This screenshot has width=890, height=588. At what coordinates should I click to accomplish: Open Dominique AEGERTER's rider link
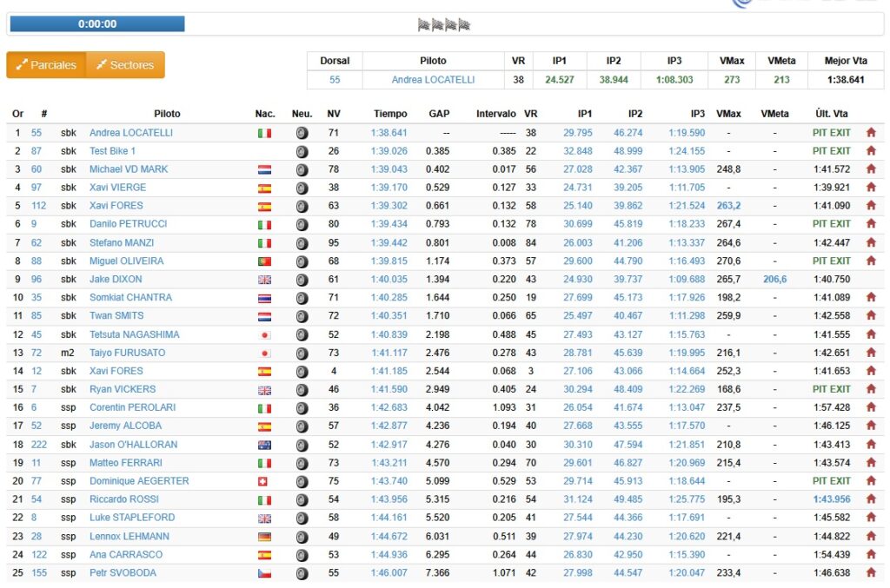pyautogui.click(x=138, y=481)
